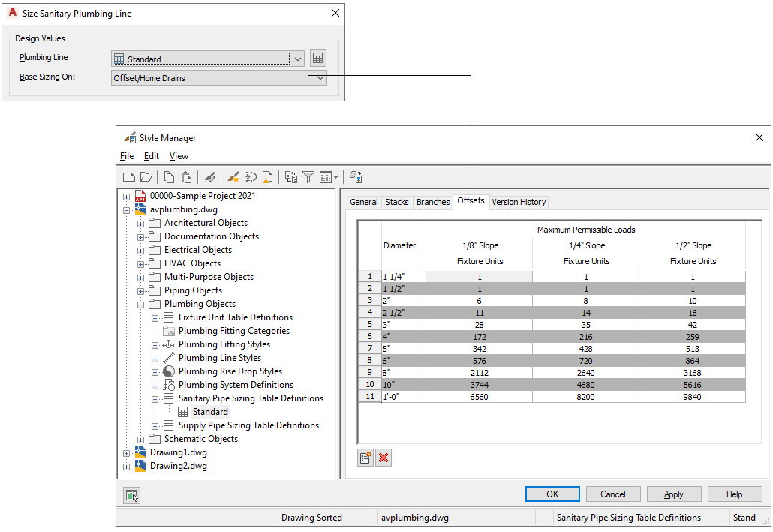773x532 pixels.
Task: Click the Plumbing Fitting Styles icon
Action: point(169,344)
